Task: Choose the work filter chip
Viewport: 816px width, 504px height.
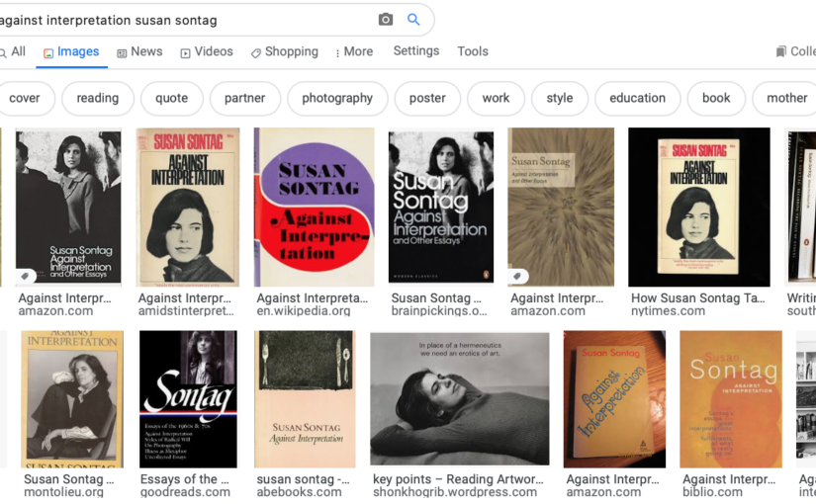Action: tap(496, 98)
